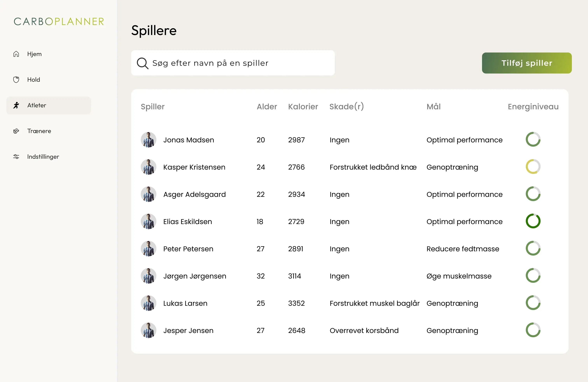Open Kasper Kristensen's player row
Screen dimensions: 588x382
194,167
